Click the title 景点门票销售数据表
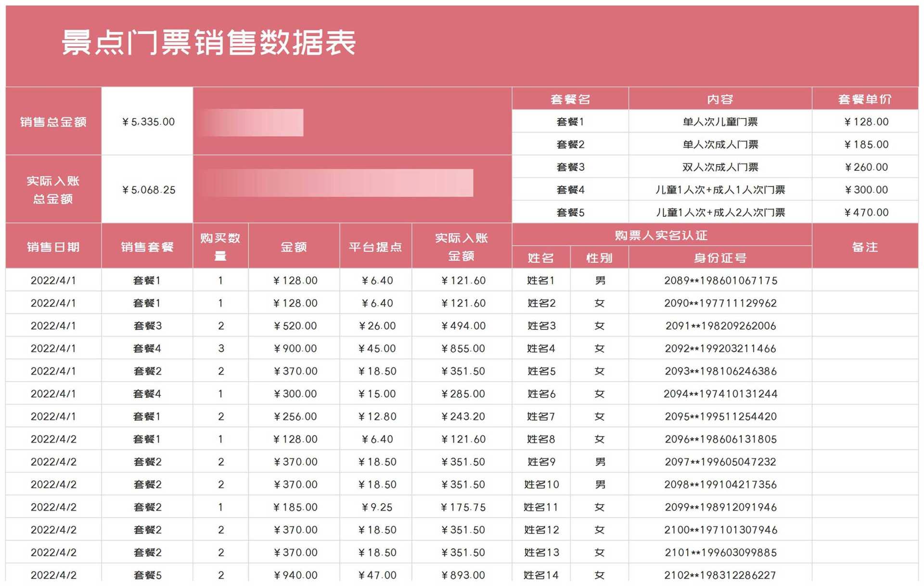Image resolution: width=924 pixels, height=586 pixels. [x=209, y=42]
